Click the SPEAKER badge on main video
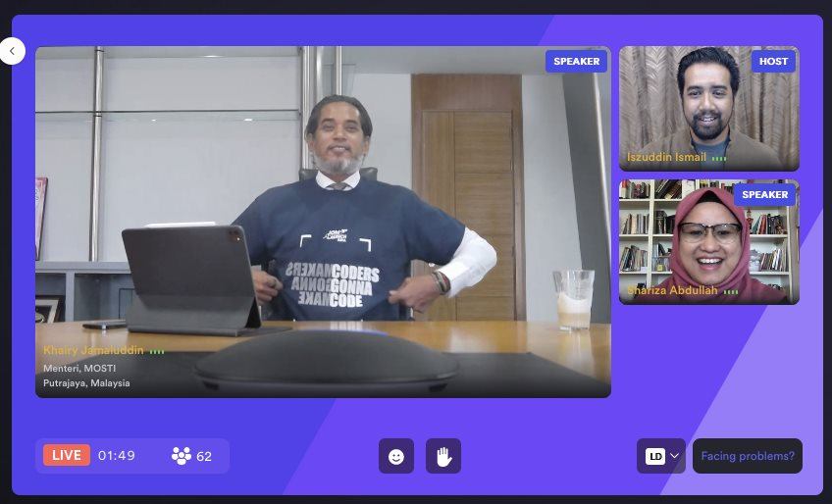This screenshot has height=504, width=832. pos(576,61)
